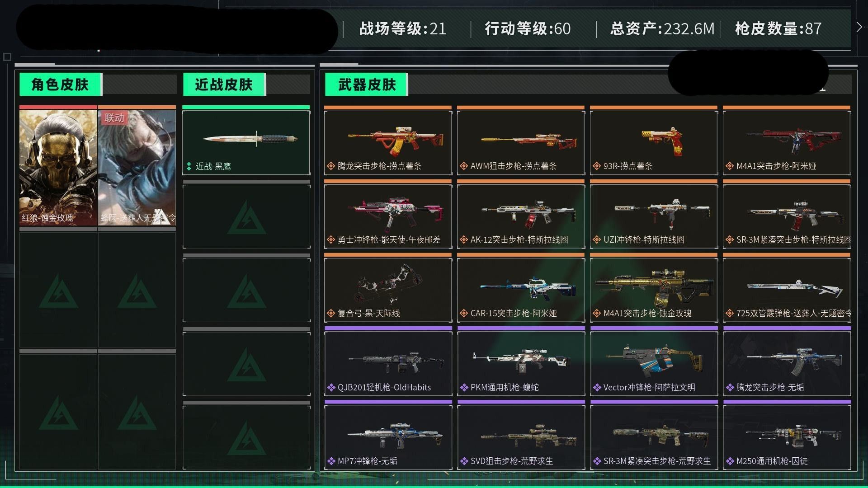Select Vector冲锋枪-阿萨拉文明 skin
The width and height of the screenshot is (868, 488).
pos(654,363)
